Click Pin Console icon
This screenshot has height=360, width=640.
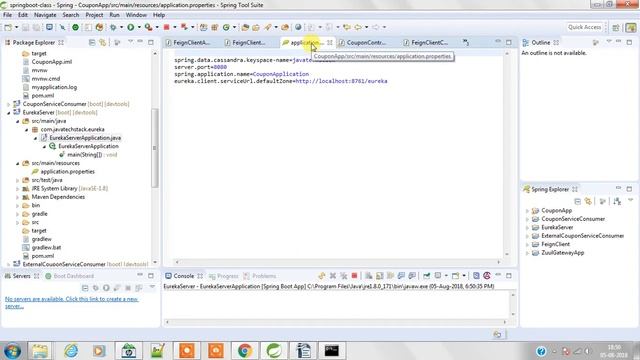coord(427,276)
